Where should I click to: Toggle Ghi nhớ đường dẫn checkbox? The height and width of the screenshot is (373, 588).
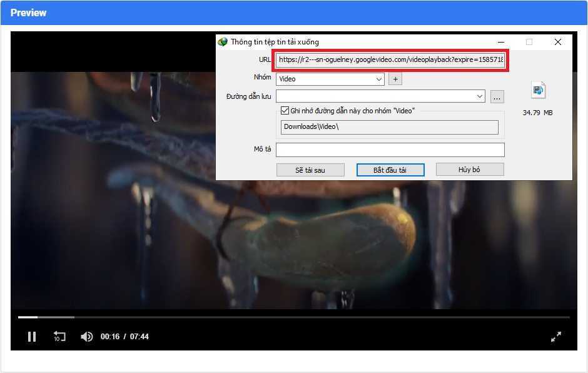pos(285,111)
